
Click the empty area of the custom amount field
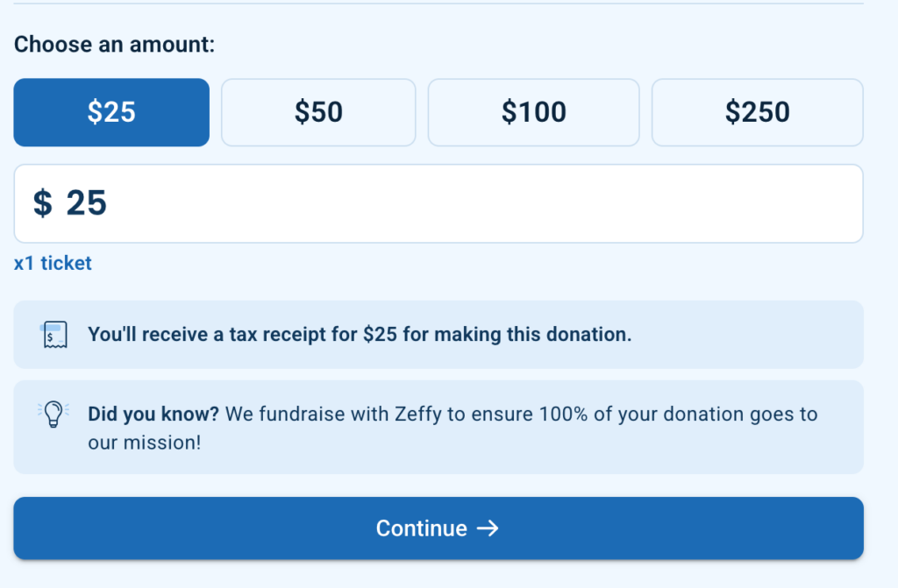point(482,203)
